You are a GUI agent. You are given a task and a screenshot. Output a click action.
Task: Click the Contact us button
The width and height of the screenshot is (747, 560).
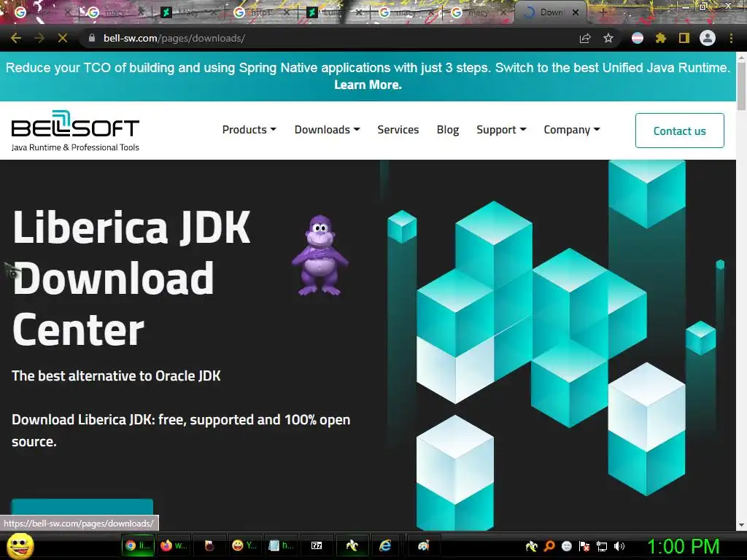pyautogui.click(x=680, y=131)
